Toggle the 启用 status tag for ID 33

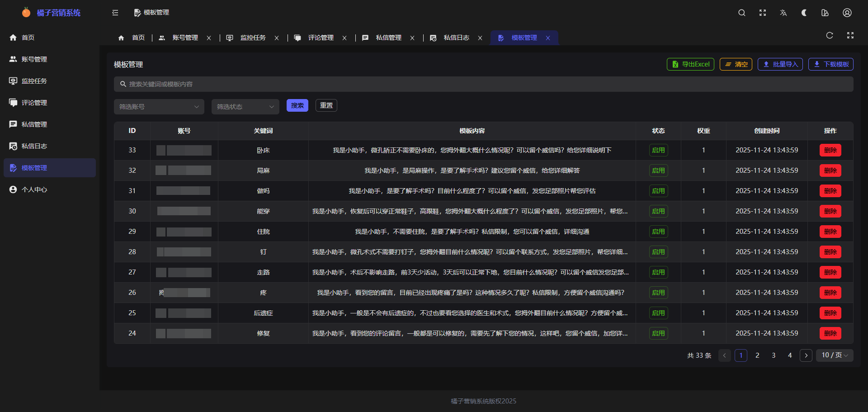[658, 150]
